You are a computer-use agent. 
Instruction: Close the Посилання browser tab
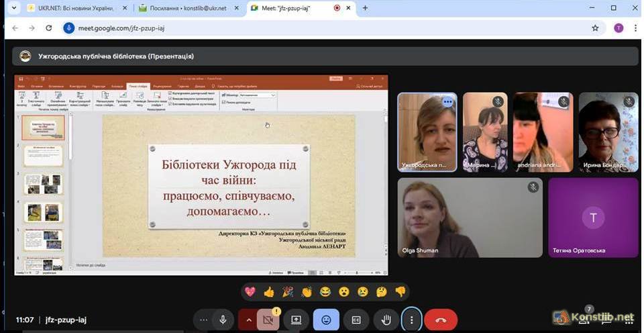coord(237,8)
